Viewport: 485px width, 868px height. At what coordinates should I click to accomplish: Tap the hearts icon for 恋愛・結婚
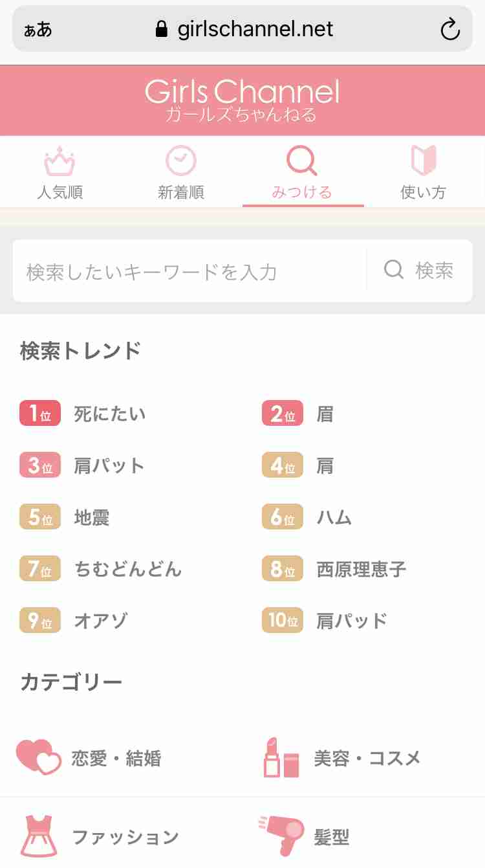tap(38, 757)
